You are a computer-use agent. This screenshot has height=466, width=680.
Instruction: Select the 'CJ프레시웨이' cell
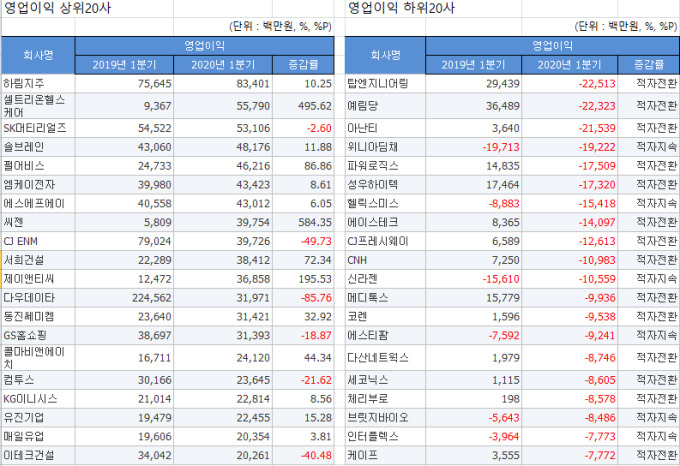(x=385, y=241)
